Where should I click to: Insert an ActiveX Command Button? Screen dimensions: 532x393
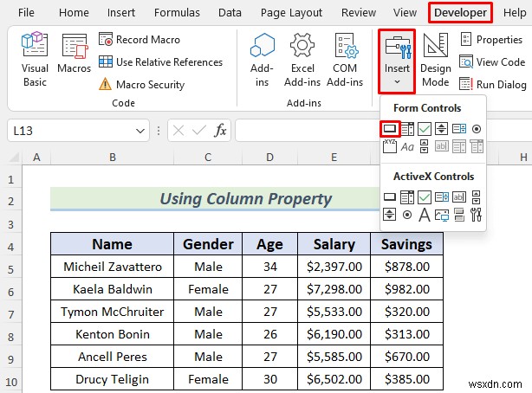(390, 197)
